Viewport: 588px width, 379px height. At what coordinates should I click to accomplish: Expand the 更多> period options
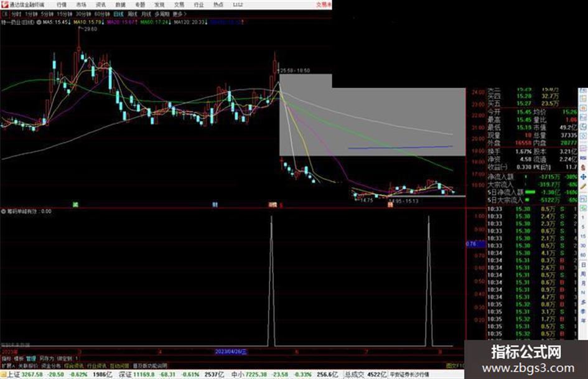pyautogui.click(x=179, y=14)
